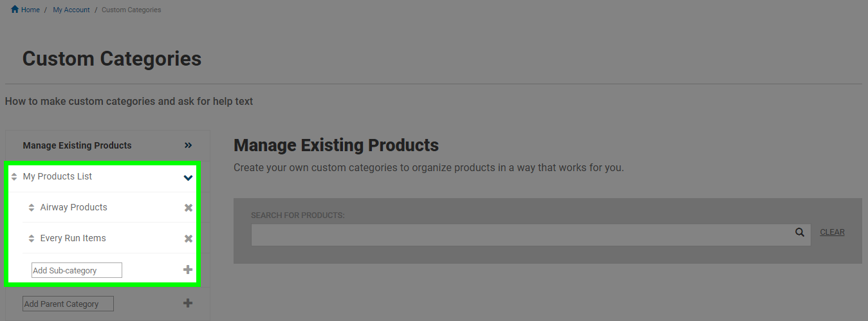
Task: Delete the Every Run Items sub-category
Action: coord(189,239)
